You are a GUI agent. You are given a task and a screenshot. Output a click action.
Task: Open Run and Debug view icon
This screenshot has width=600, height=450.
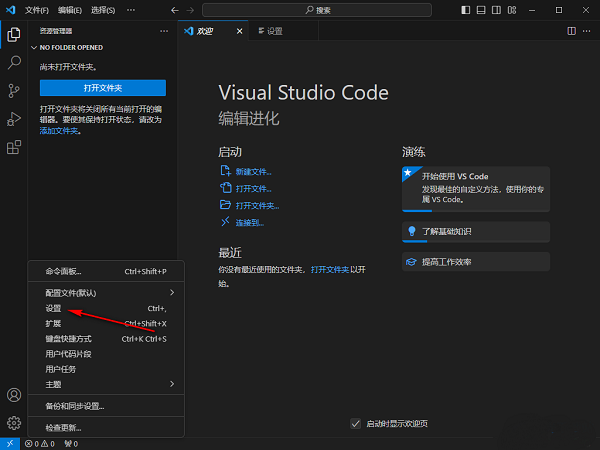14,119
